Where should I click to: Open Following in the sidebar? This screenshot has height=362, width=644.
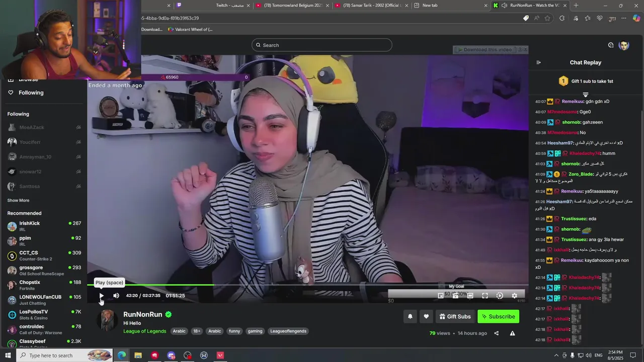tap(31, 93)
